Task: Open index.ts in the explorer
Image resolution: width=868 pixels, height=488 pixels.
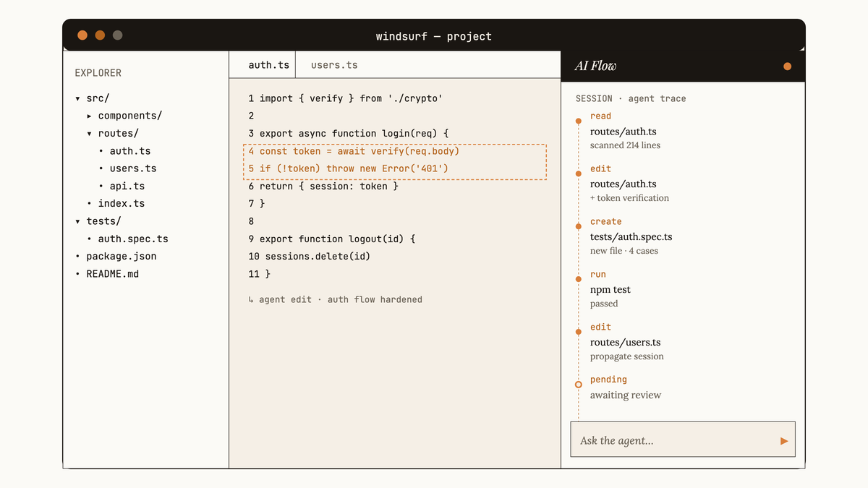Action: [x=122, y=203]
